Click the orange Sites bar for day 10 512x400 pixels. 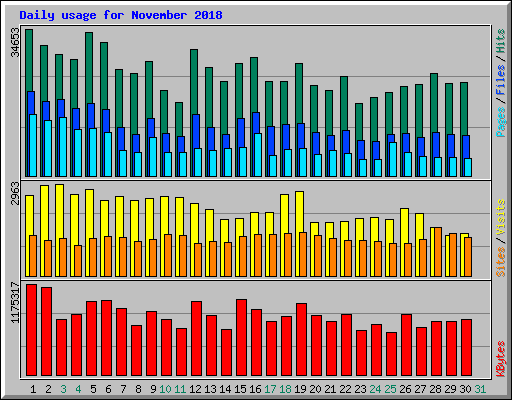[168, 255]
